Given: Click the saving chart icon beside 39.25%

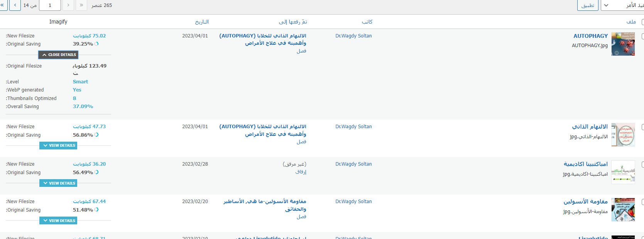Looking at the screenshot, I should pos(96,44).
